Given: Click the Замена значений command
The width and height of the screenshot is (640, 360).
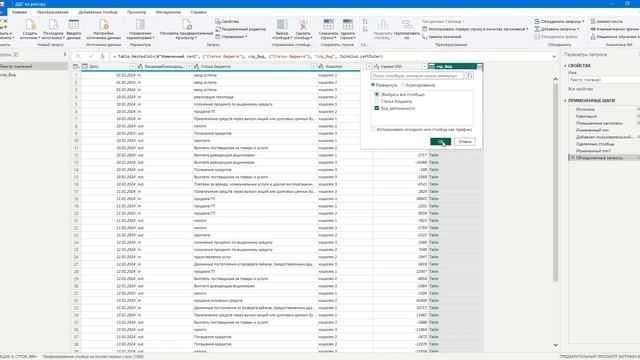Looking at the screenshot, I should click(442, 37).
